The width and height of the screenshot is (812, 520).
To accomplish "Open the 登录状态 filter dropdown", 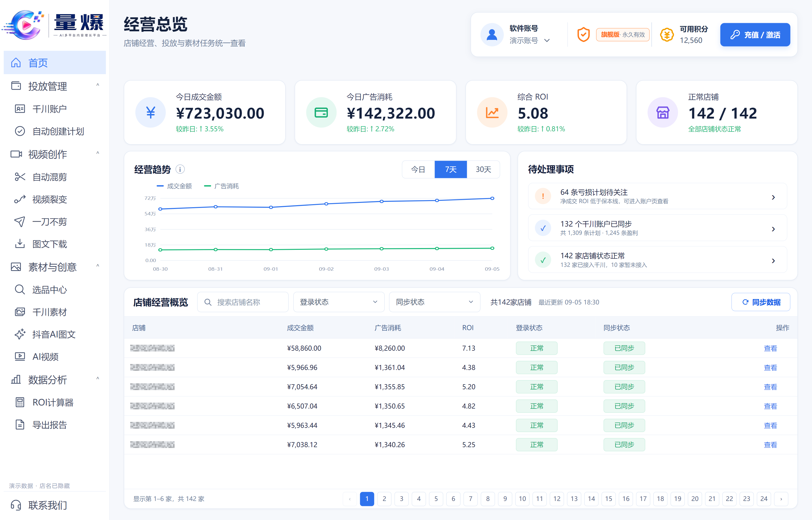I will click(339, 302).
